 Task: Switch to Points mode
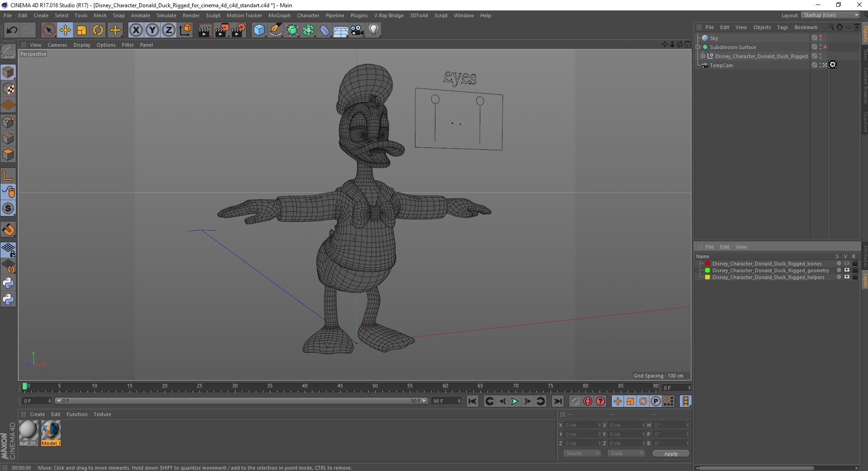(8, 122)
